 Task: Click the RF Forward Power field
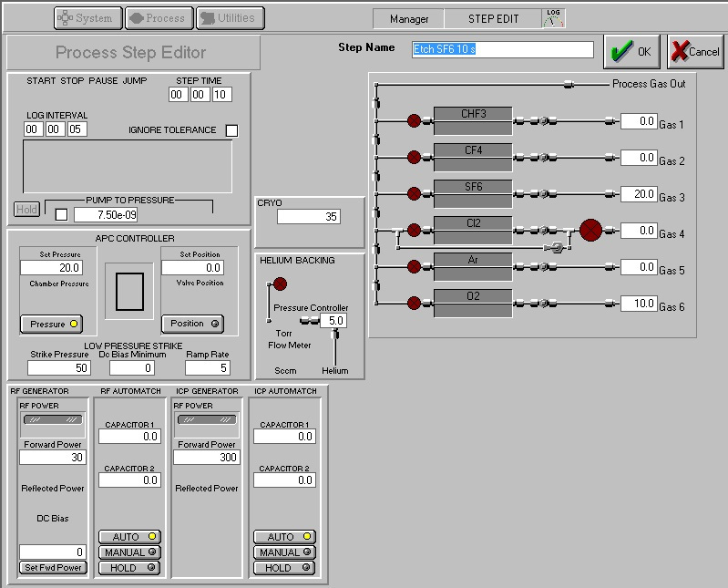pyautogui.click(x=53, y=457)
